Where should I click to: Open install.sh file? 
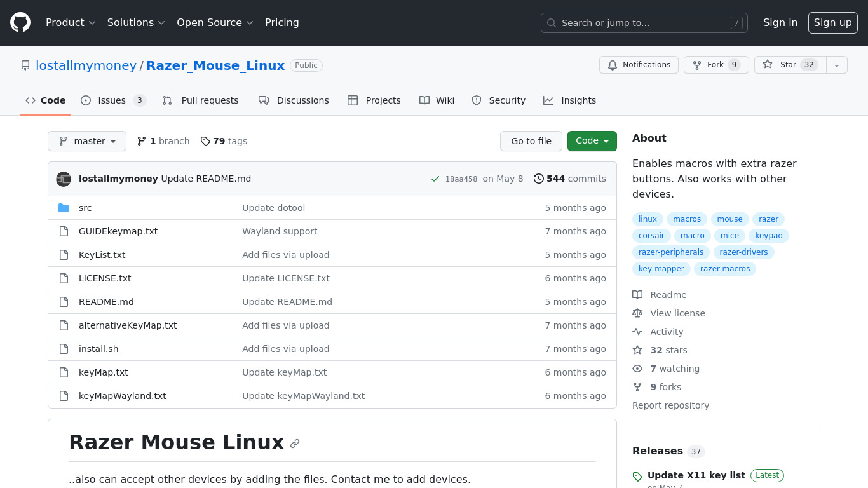click(x=98, y=349)
